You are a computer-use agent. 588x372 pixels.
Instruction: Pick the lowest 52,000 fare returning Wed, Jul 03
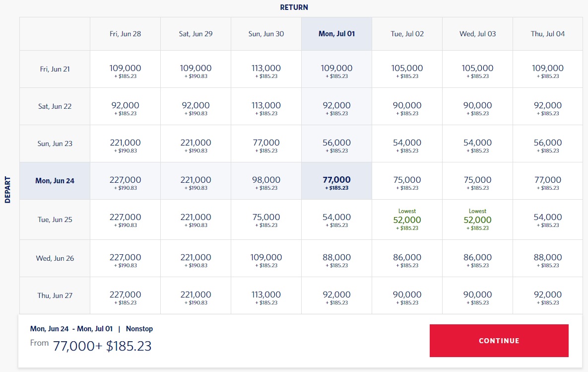coord(477,220)
